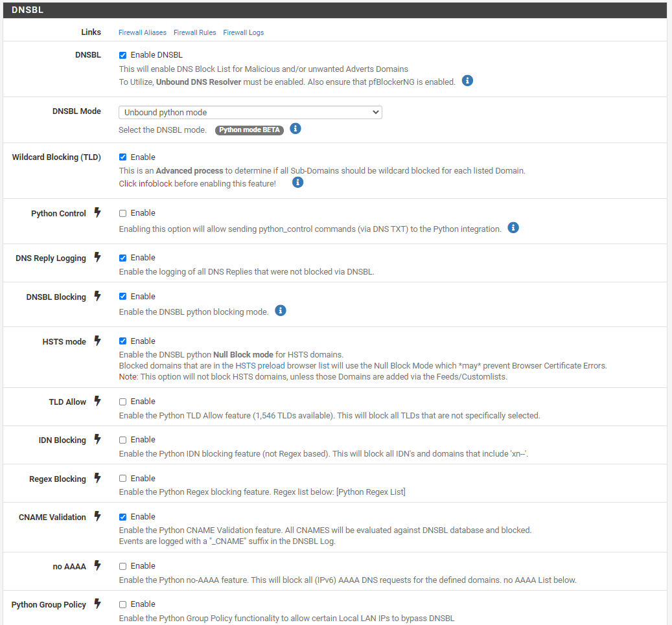Uncheck the Enable DNSBL checkbox
This screenshot has height=625, width=672.
(x=123, y=55)
